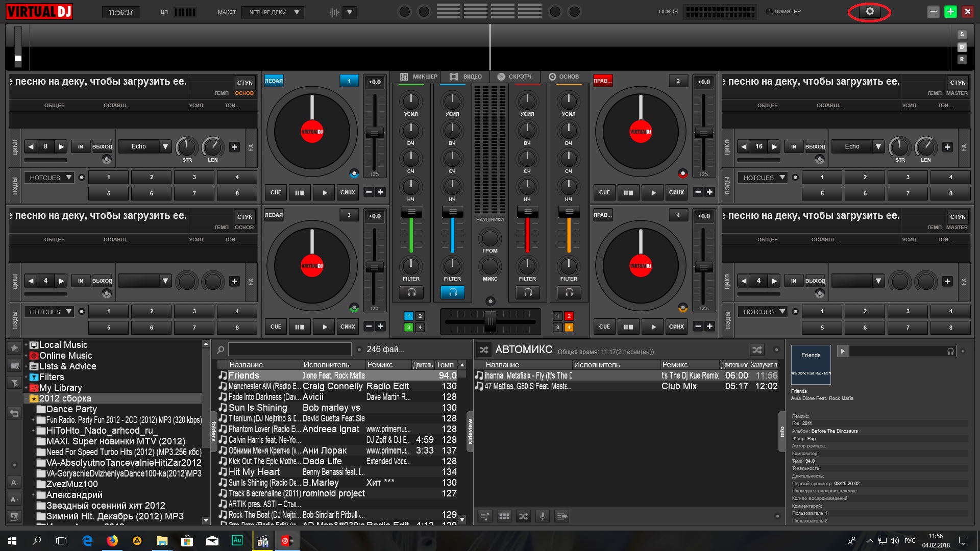Click the play button on deck 2
The height and width of the screenshot is (551, 980).
[651, 193]
